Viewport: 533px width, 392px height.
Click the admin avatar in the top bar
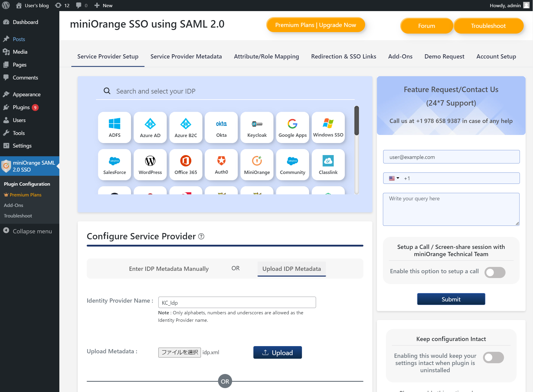pyautogui.click(x=526, y=5)
